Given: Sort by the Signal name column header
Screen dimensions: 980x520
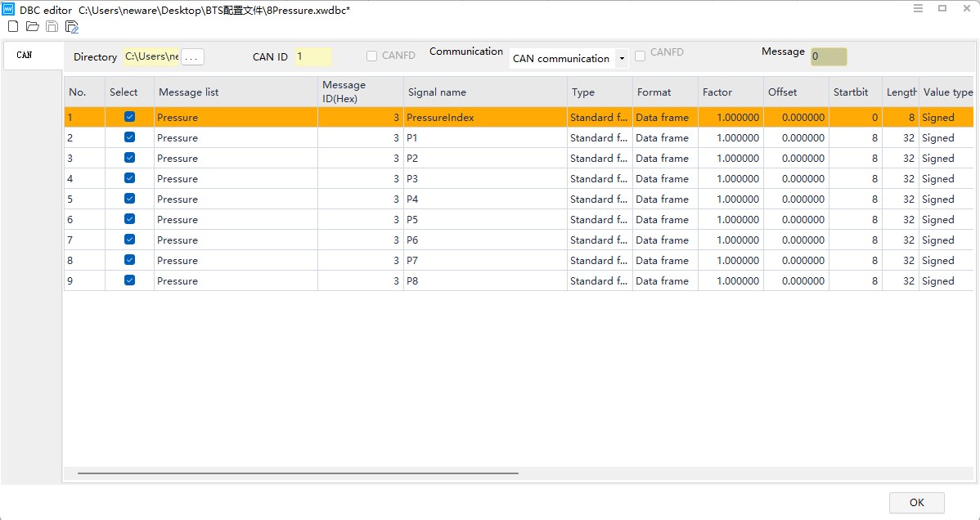Looking at the screenshot, I should click(484, 92).
